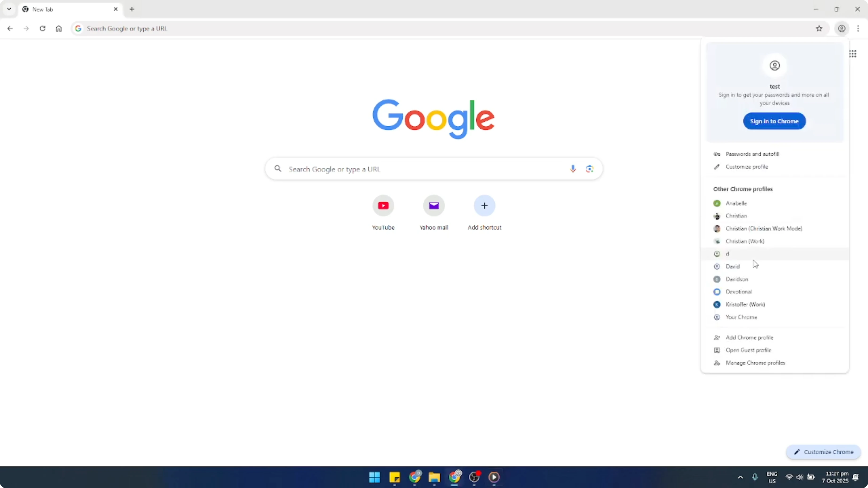Open the Christian (Work) profile

(x=745, y=241)
